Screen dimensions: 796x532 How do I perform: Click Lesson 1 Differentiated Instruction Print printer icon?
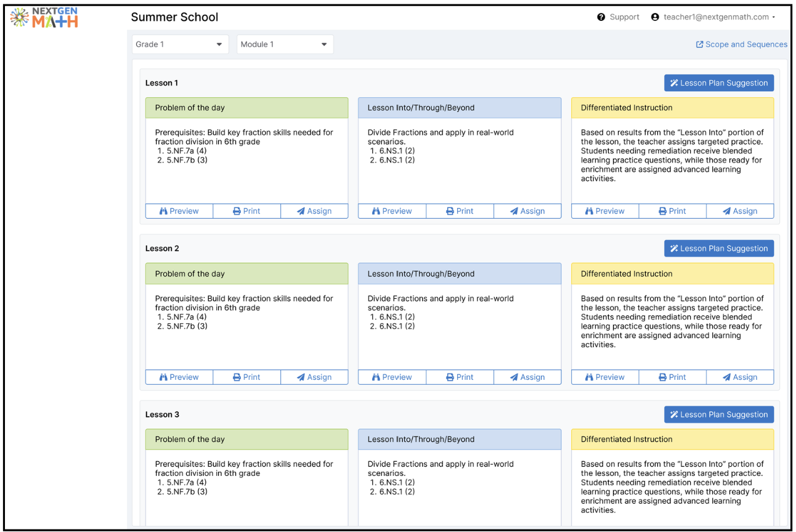(662, 211)
